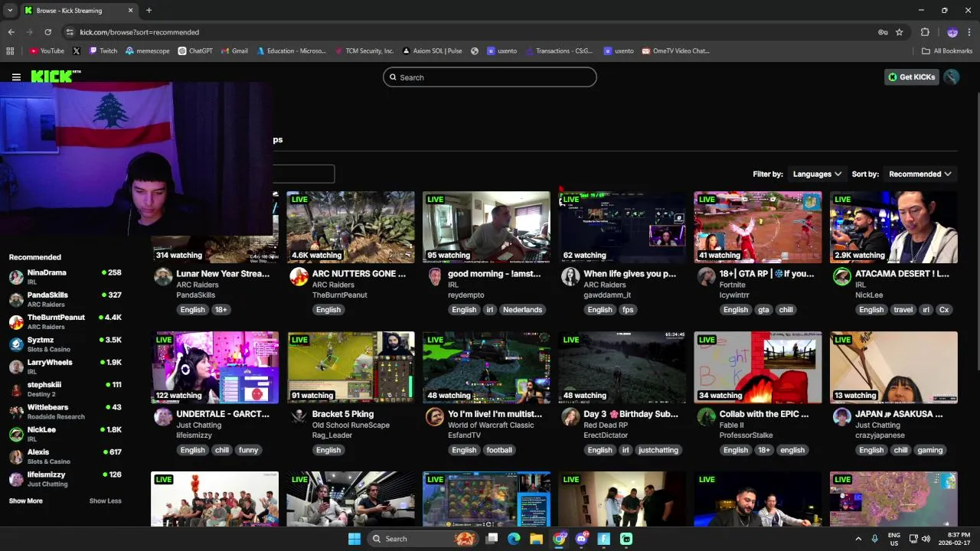Open NinaDrama avatar in Recommended sidebar
The height and width of the screenshot is (551, 980).
pyautogui.click(x=16, y=277)
